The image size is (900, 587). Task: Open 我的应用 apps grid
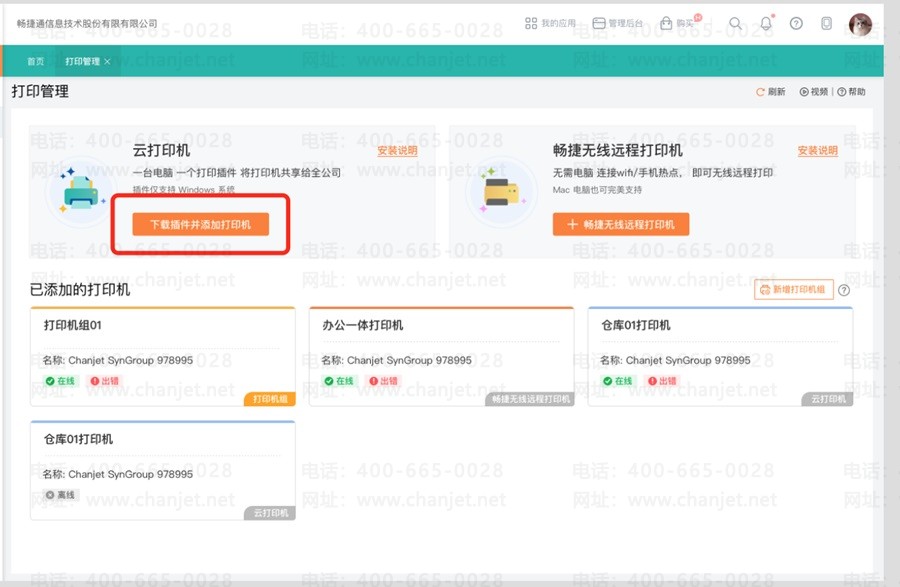coord(550,24)
